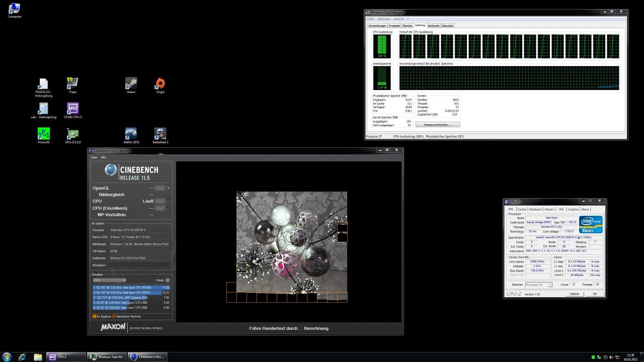This screenshot has width=644, height=362.
Task: Click Start button next to OpenGL
Action: click(159, 188)
